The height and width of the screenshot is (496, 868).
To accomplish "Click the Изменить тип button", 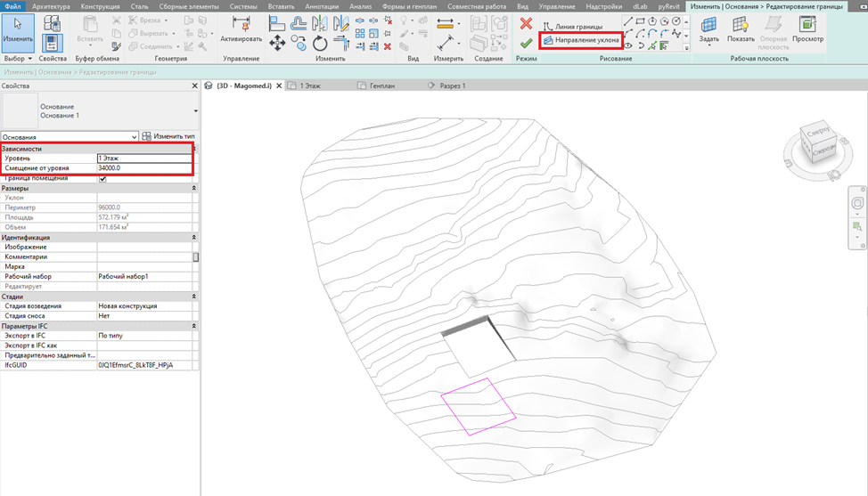I will 168,136.
